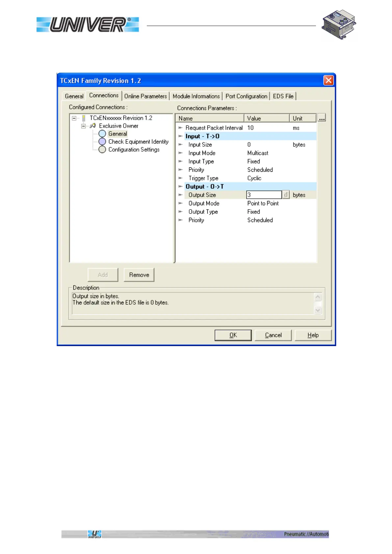Image resolution: width=392 pixels, height=554 pixels.
Task: Switch to the General tab
Action: [x=74, y=96]
